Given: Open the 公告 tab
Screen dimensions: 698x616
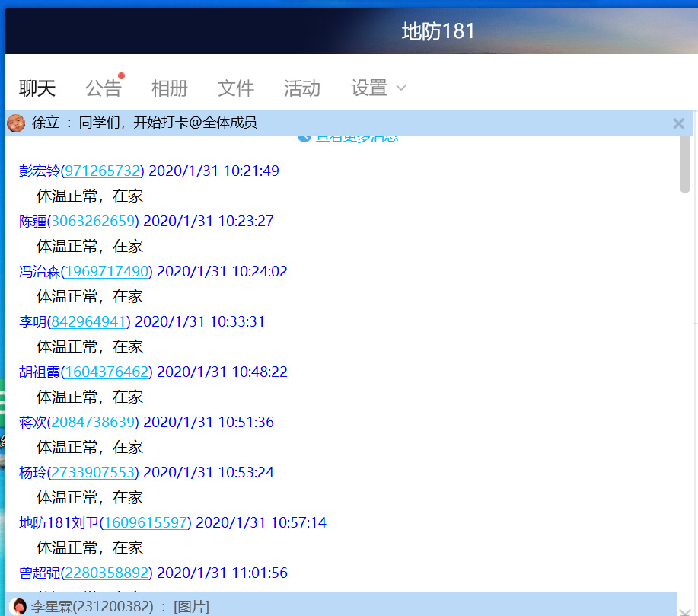Looking at the screenshot, I should [x=104, y=88].
